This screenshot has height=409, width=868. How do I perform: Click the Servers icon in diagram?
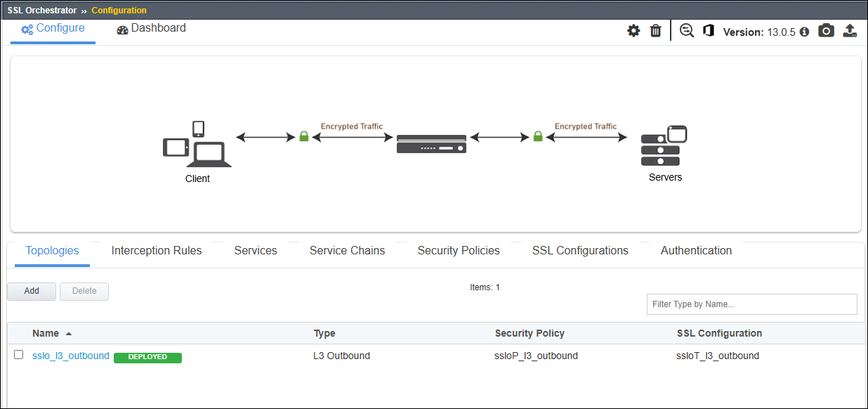coord(664,145)
